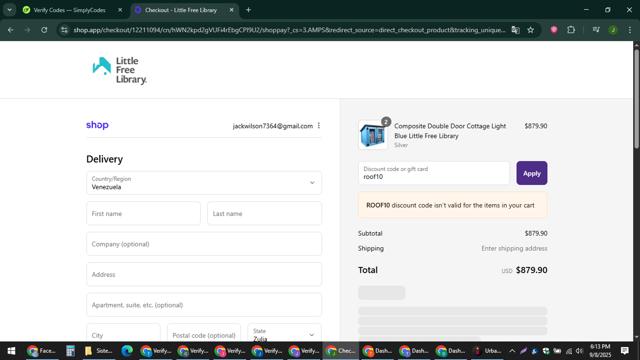Click the Apartment, suite, etc. field

(x=204, y=305)
